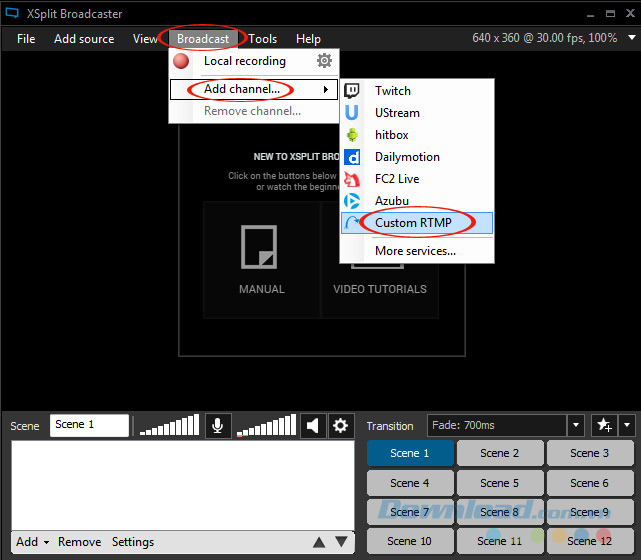Expand dropdown next to star transition icon
The height and width of the screenshot is (560, 641).
pos(627,425)
